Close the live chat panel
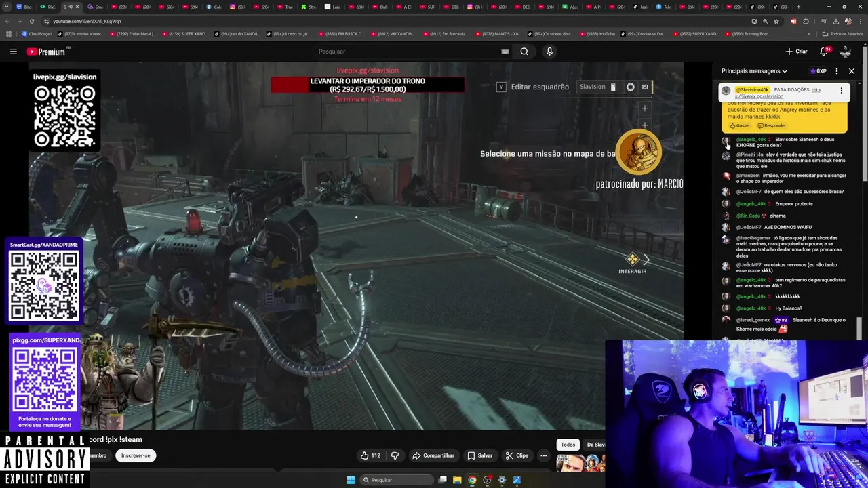The height and width of the screenshot is (488, 868). tap(852, 71)
